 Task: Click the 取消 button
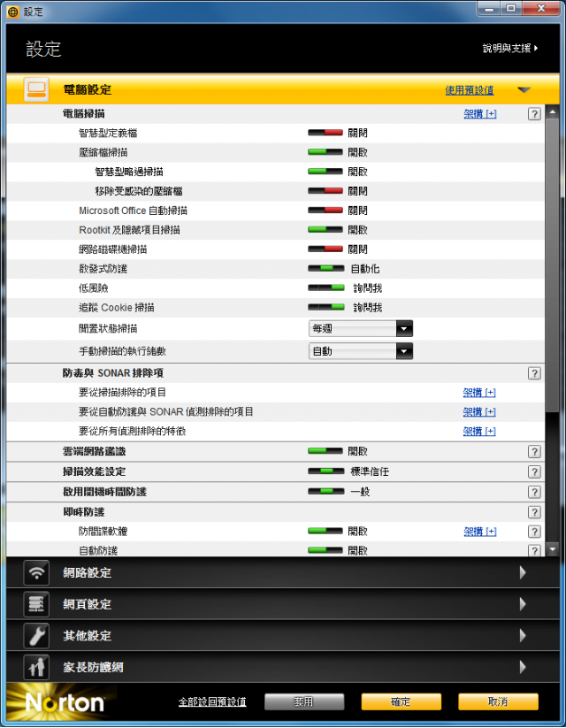click(x=498, y=702)
